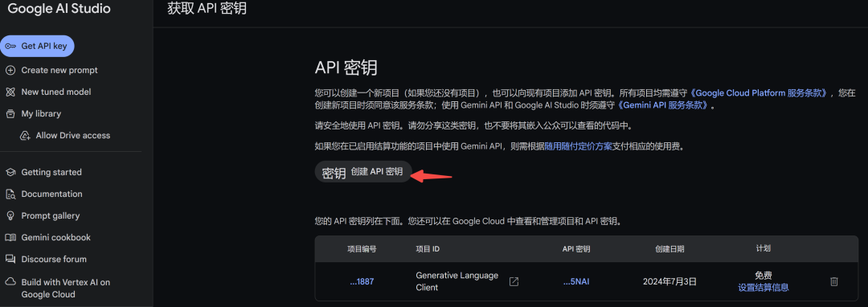This screenshot has width=868, height=307.
Task: Click the 创建 API 密钥 button
Action: (364, 172)
